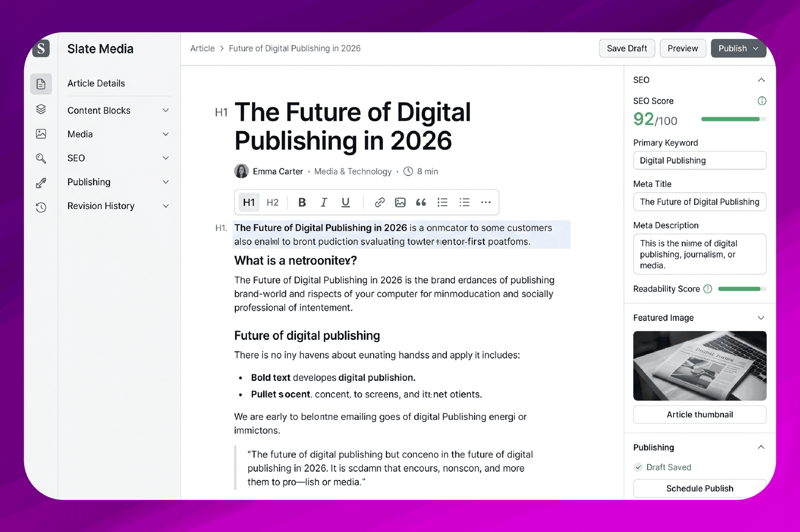Click the breadcrumb article title
This screenshot has height=532, width=800.
click(294, 48)
